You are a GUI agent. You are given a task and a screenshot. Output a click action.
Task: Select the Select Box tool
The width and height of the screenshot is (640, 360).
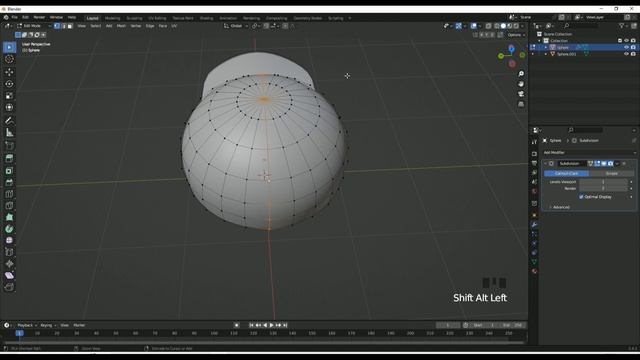[9, 47]
